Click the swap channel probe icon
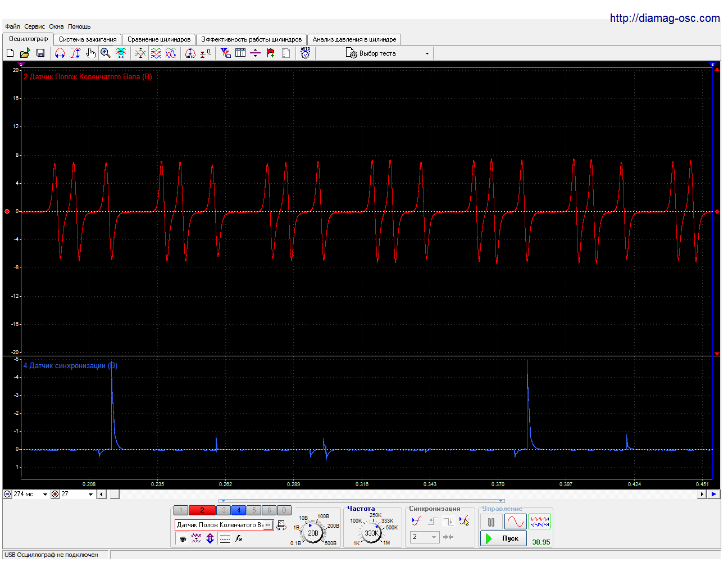 pos(281,525)
